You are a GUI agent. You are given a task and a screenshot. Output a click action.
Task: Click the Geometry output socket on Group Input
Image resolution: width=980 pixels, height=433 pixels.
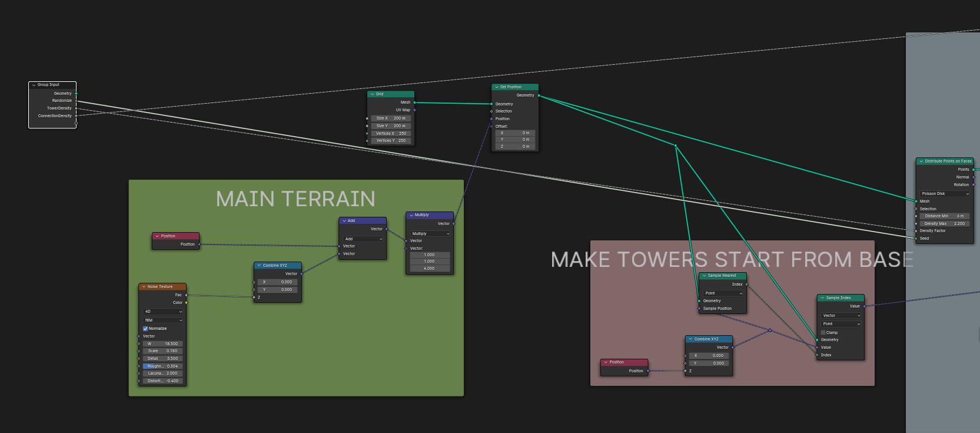click(x=76, y=94)
